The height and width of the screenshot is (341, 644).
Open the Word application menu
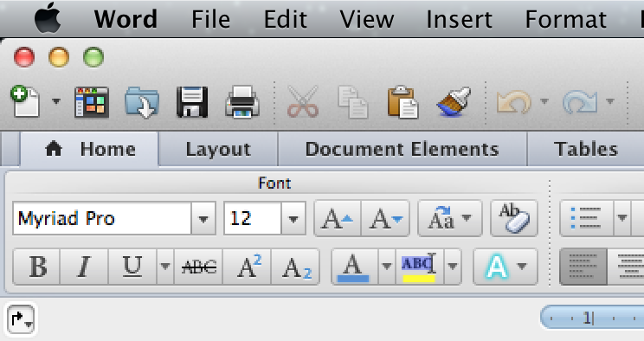(x=126, y=19)
